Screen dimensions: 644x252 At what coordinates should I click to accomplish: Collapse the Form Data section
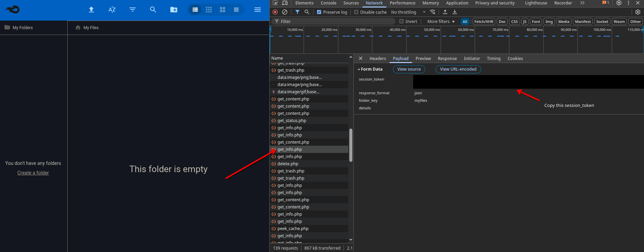coord(359,69)
